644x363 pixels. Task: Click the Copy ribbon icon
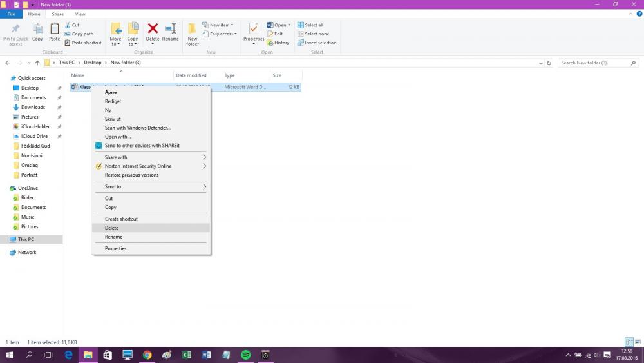37,29
